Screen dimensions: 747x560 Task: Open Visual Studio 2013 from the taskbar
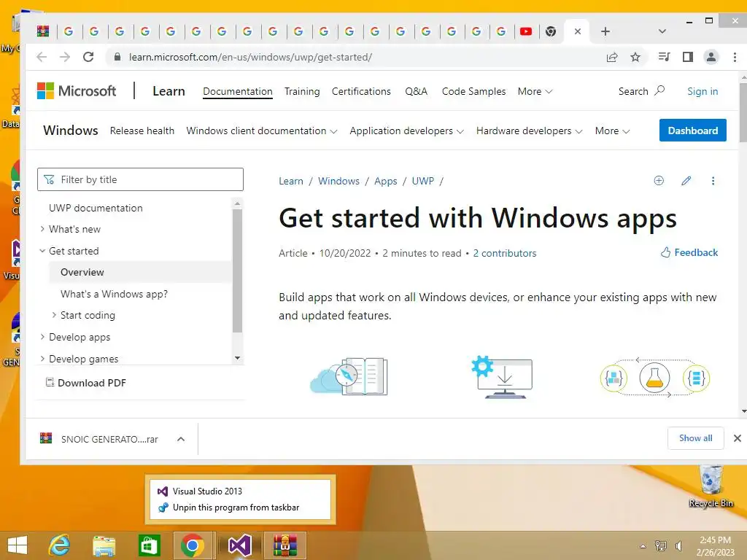pos(240,545)
